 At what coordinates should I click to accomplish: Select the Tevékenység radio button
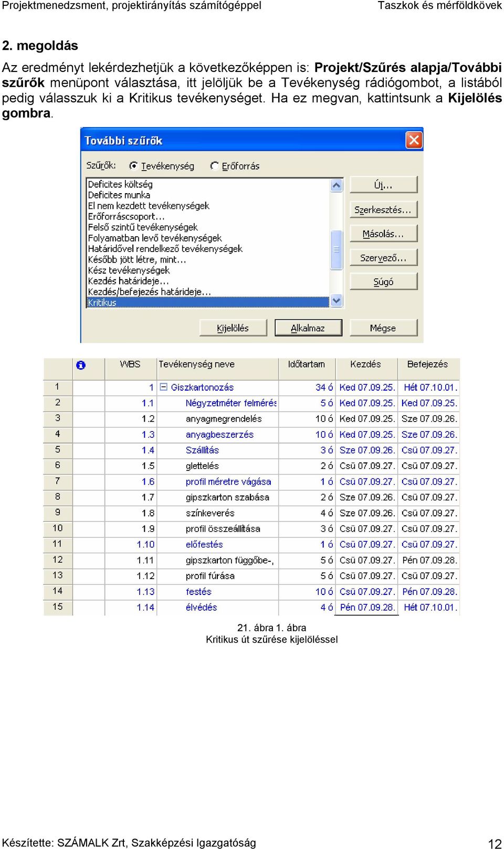tap(133, 166)
